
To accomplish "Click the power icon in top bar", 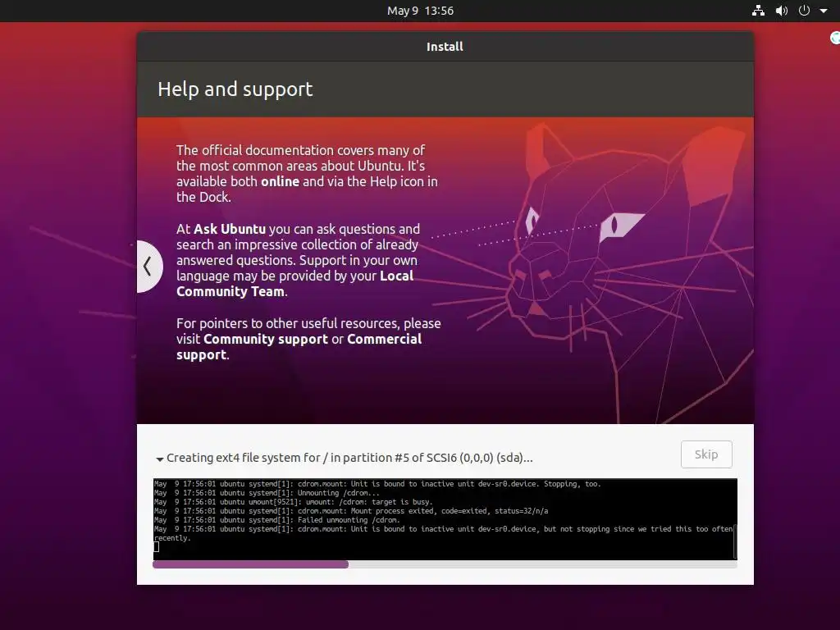I will (x=804, y=11).
